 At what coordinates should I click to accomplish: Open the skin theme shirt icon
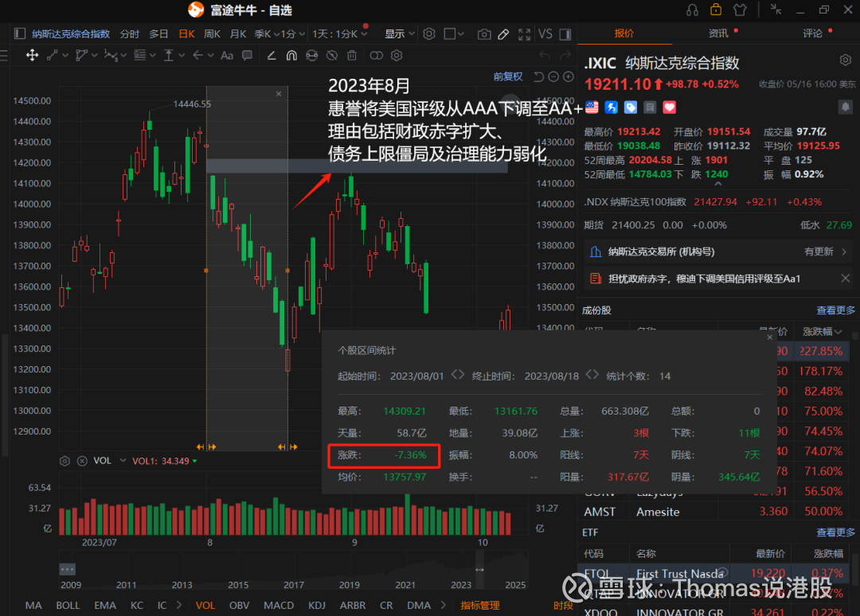[x=740, y=10]
